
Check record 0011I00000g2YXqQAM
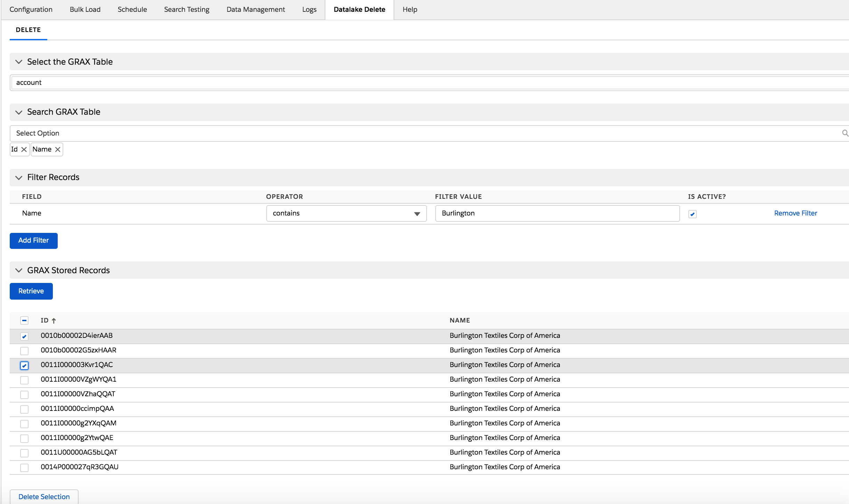pos(24,424)
